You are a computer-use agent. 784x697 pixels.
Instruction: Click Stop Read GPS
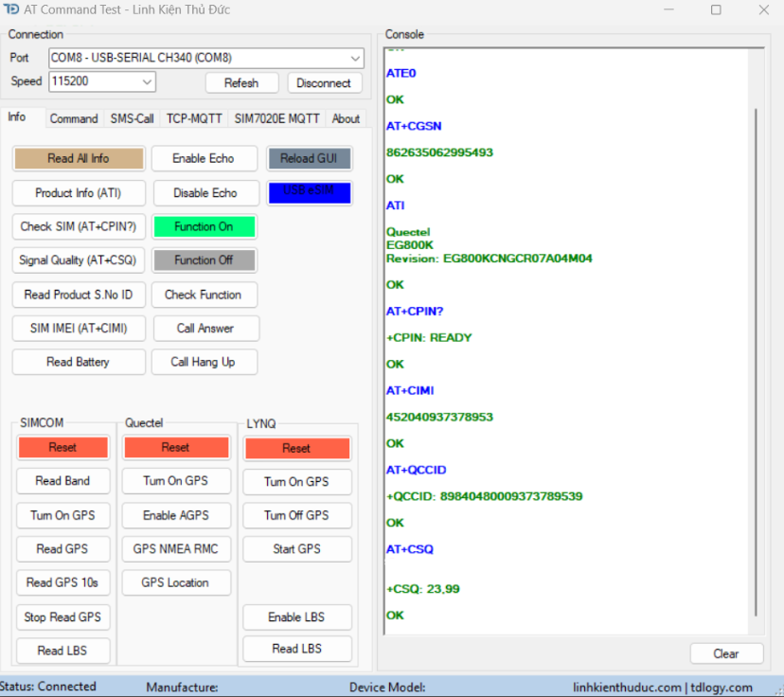click(x=63, y=617)
